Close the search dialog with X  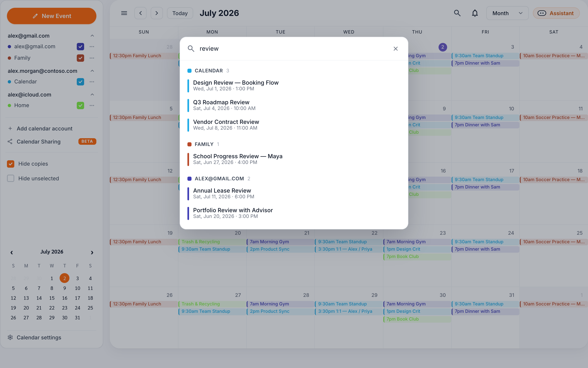[395, 49]
